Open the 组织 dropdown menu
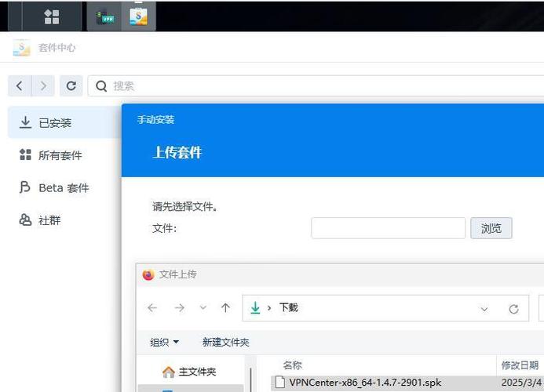This screenshot has height=392, width=544. pos(164,342)
